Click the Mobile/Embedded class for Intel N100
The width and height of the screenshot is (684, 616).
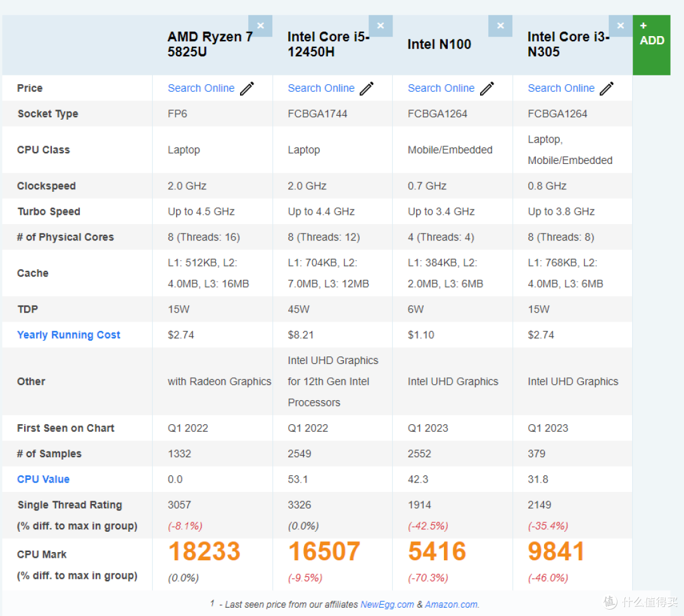(x=450, y=150)
